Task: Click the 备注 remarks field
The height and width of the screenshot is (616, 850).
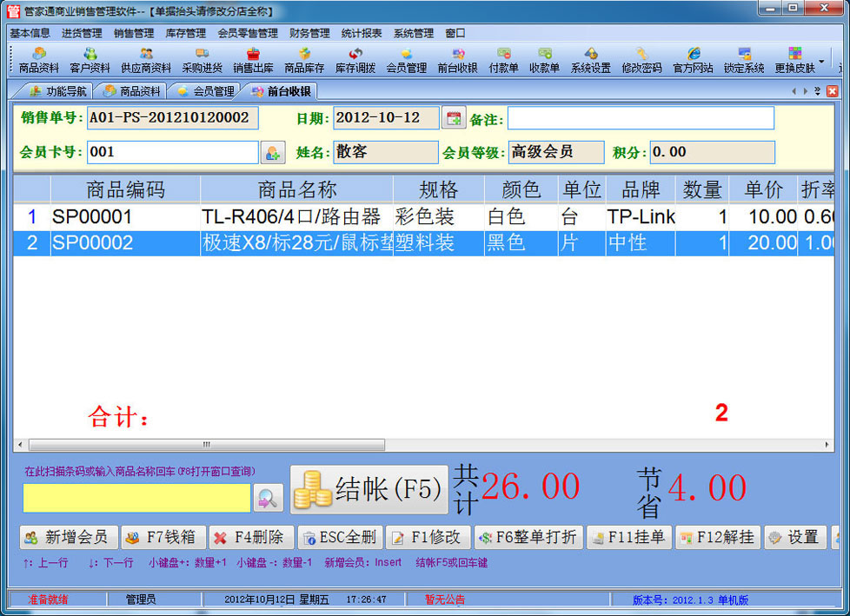Action: 641,118
